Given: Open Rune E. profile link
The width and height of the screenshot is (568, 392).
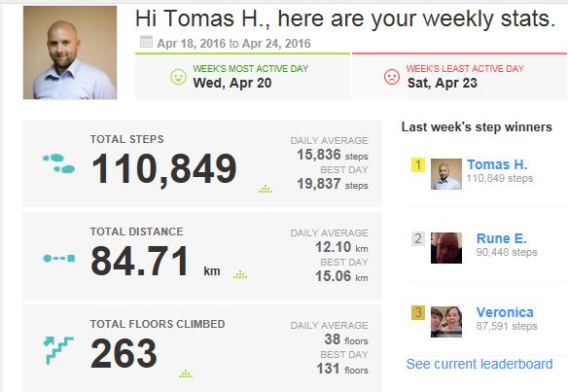Looking at the screenshot, I should [x=501, y=238].
